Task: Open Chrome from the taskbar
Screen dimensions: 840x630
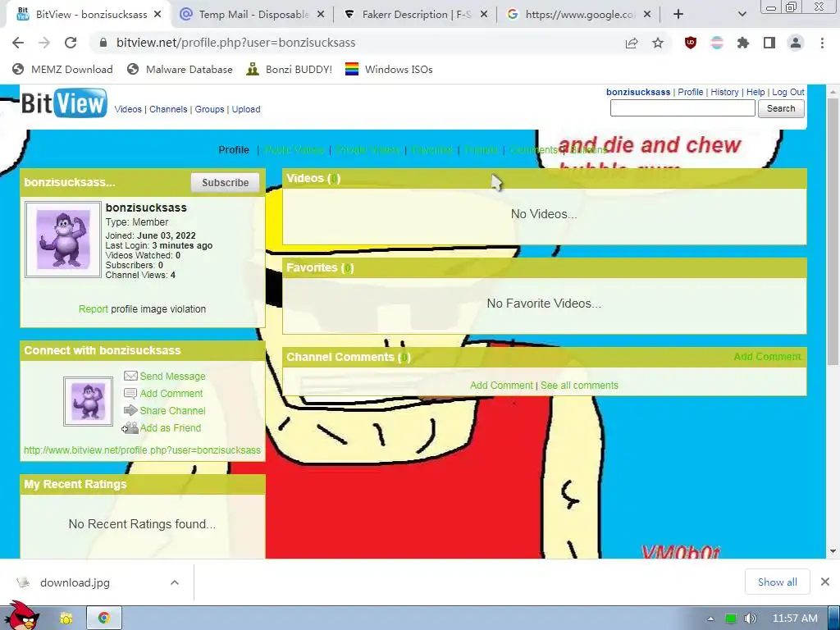Action: (104, 619)
